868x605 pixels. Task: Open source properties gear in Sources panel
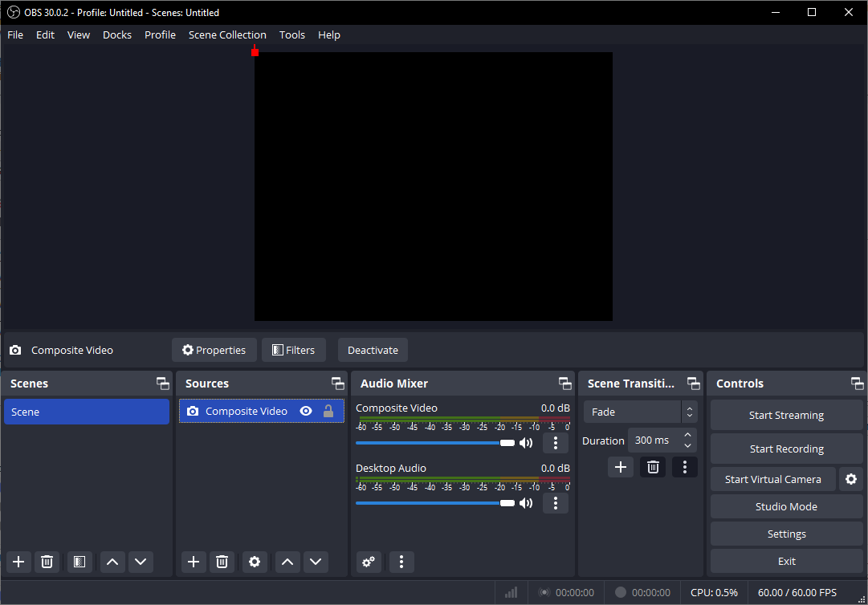pos(255,562)
